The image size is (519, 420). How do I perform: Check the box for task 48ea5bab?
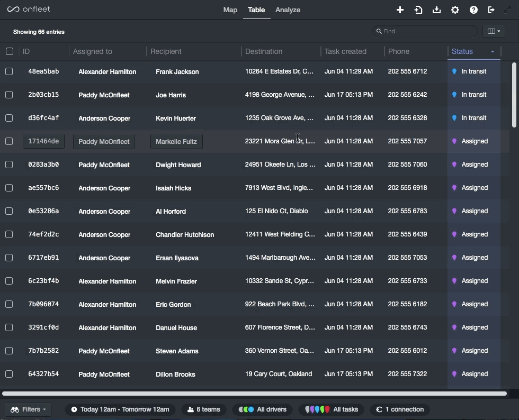(10, 71)
